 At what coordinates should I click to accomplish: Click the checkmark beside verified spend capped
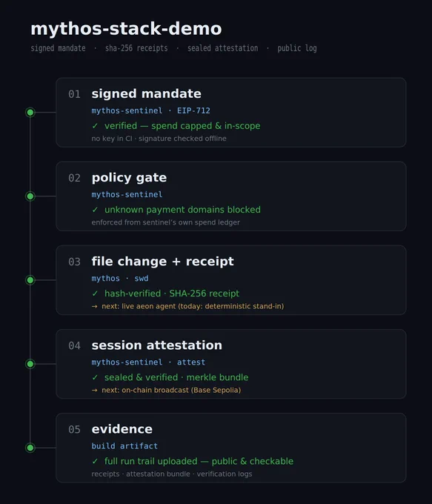pos(95,126)
